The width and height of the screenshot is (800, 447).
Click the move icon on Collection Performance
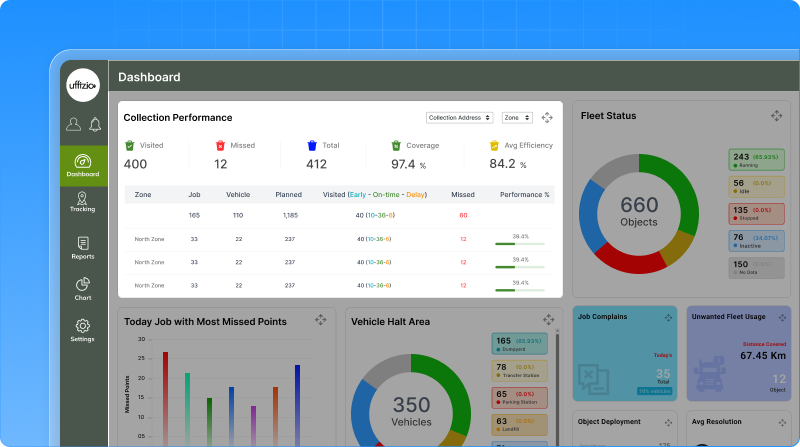click(x=547, y=118)
